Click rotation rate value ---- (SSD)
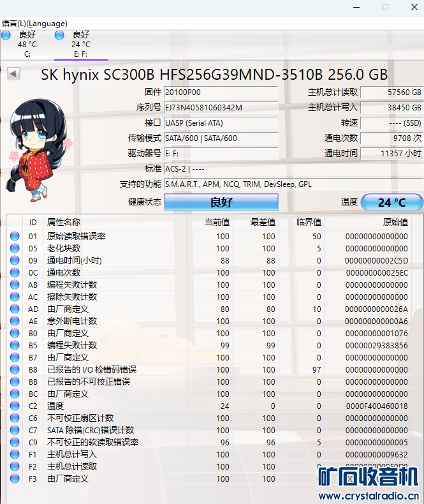 coord(391,122)
